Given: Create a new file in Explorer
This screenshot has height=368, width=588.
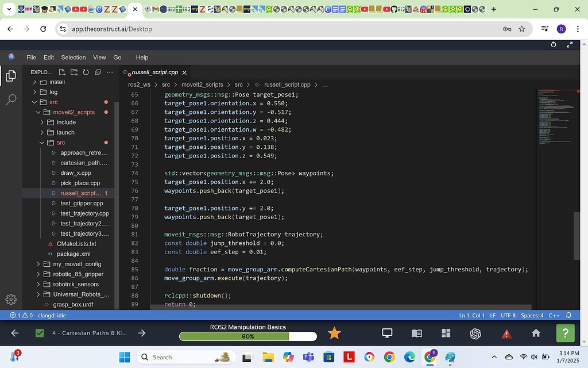Looking at the screenshot, I should point(62,71).
